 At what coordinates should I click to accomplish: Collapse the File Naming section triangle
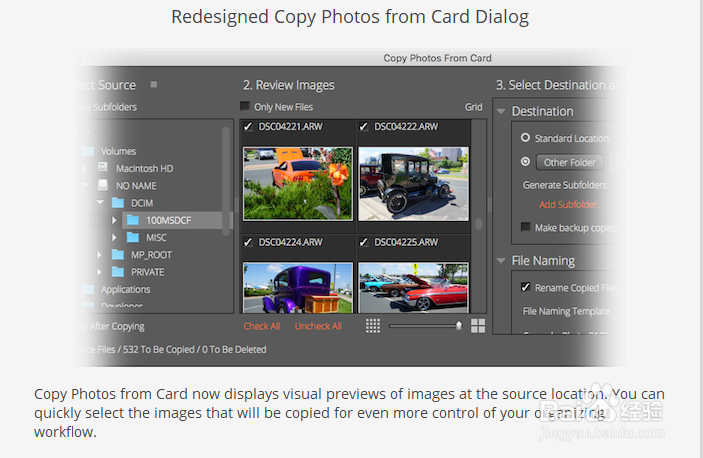coord(501,260)
